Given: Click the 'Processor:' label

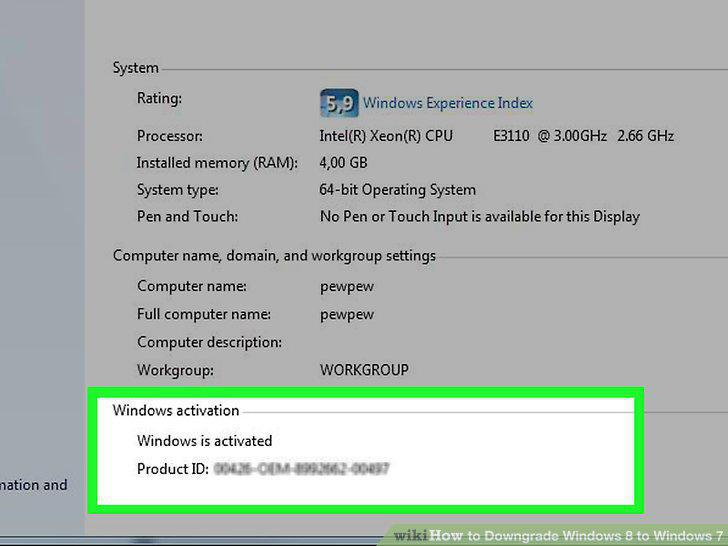Looking at the screenshot, I should pos(169,136).
